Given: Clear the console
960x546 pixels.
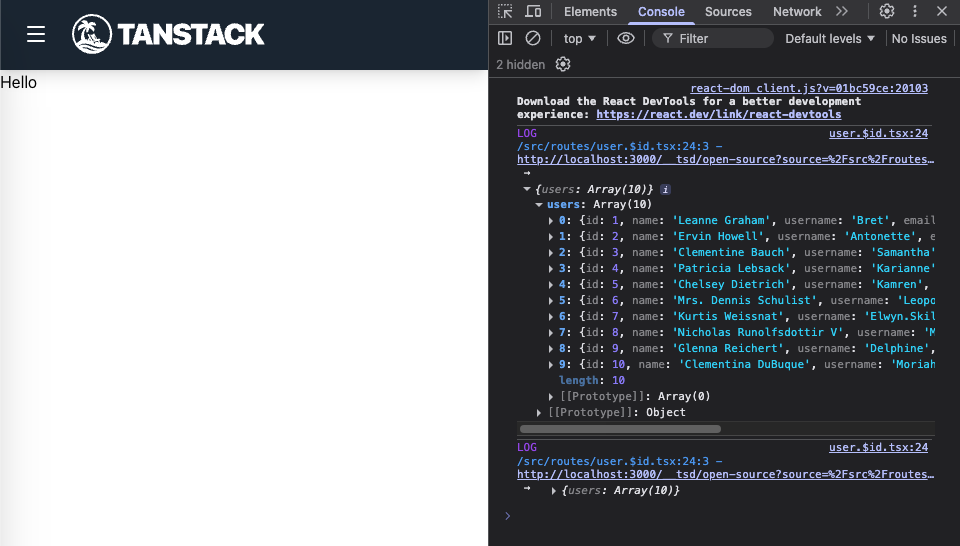Looking at the screenshot, I should (x=533, y=39).
